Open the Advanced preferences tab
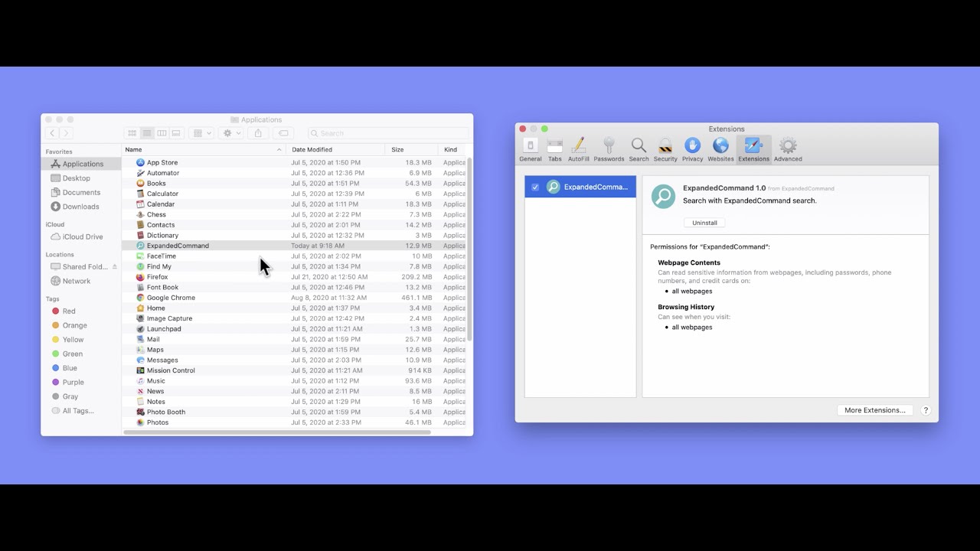This screenshot has height=551, width=980. 788,150
